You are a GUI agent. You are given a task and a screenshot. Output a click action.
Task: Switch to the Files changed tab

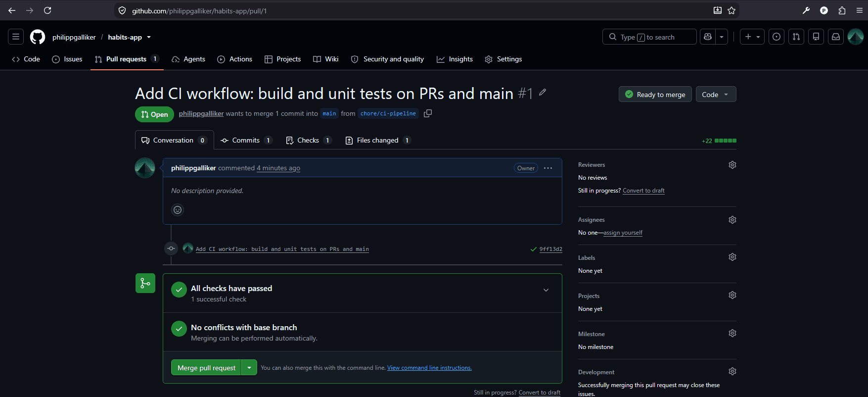tap(378, 140)
